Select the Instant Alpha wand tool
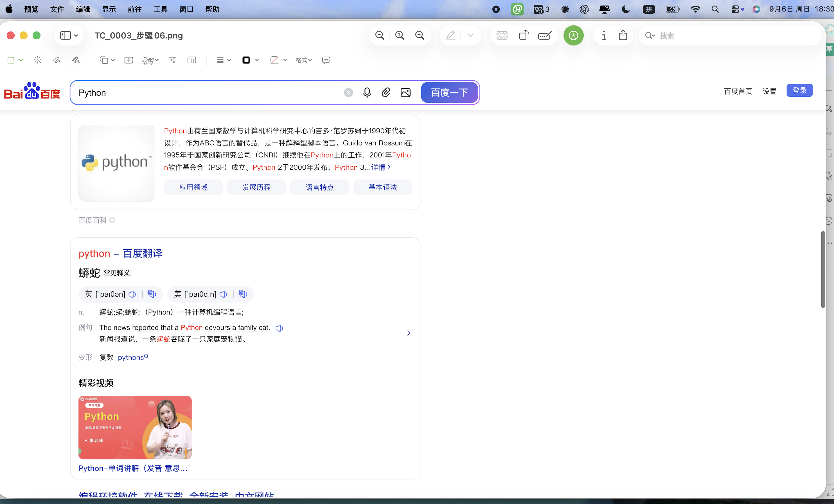Image resolution: width=834 pixels, height=504 pixels. pos(38,60)
